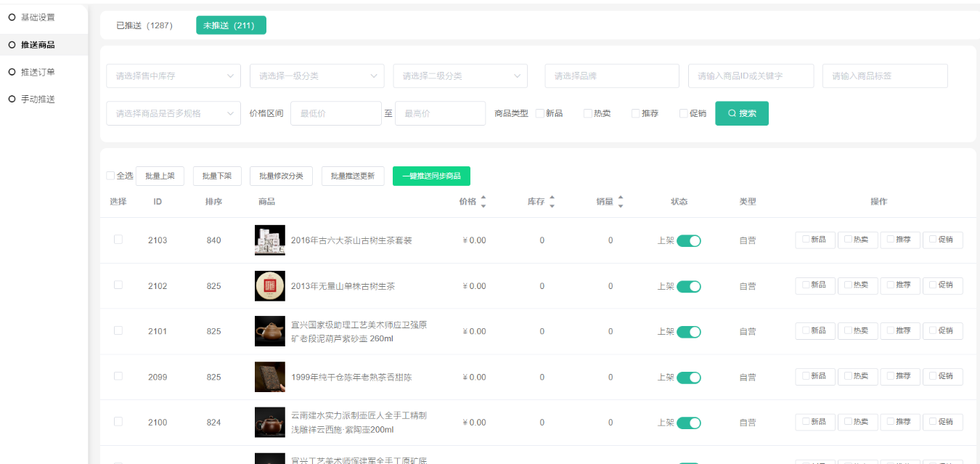Image resolution: width=980 pixels, height=464 pixels.
Task: Sort the list by 销量 column arrows
Action: [x=621, y=202]
